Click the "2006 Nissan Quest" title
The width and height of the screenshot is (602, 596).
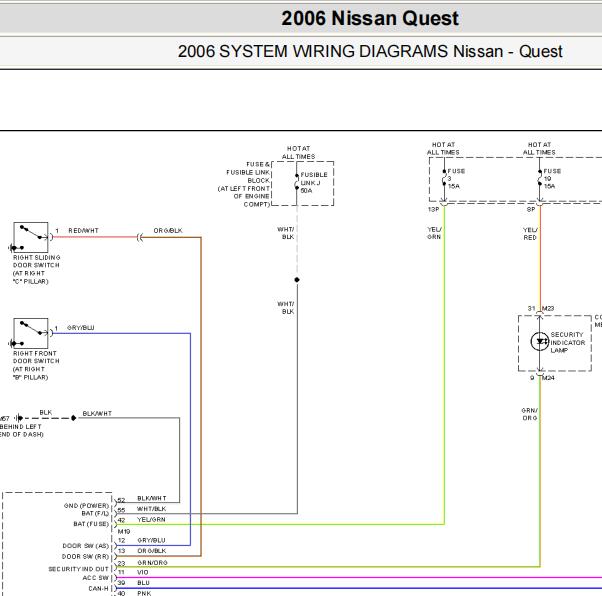(370, 18)
